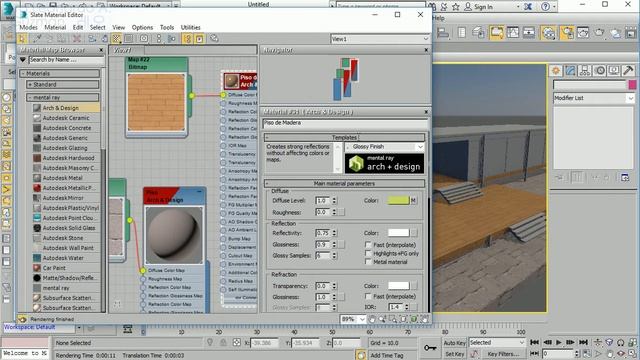
Task: Click the Configure Modifier Sets icon
Action: pos(625,178)
